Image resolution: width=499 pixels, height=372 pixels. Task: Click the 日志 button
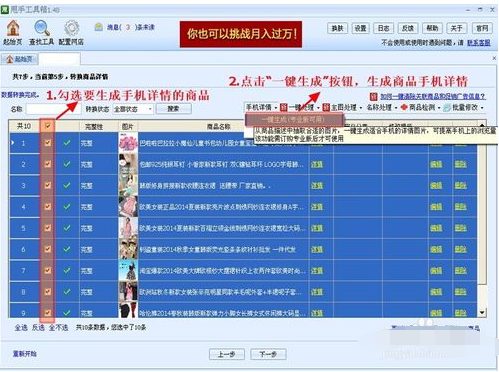point(383,29)
